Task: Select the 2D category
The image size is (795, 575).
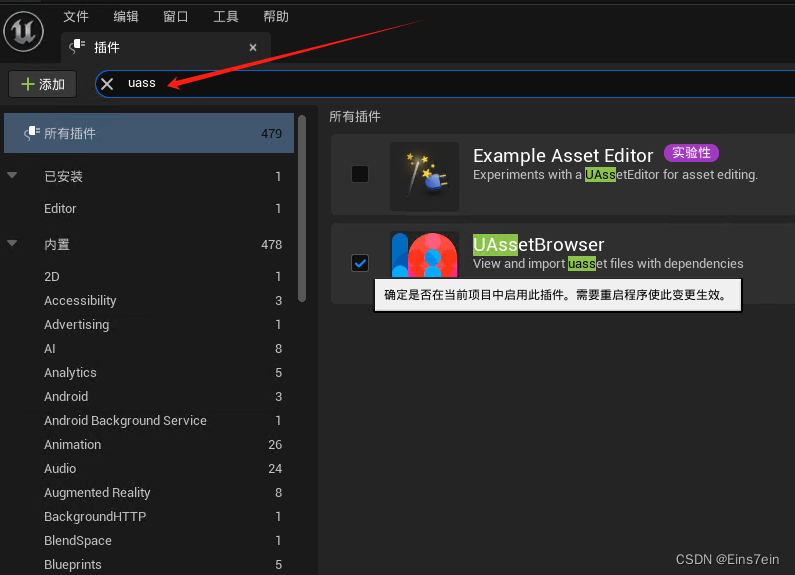Action: pyautogui.click(x=149, y=276)
